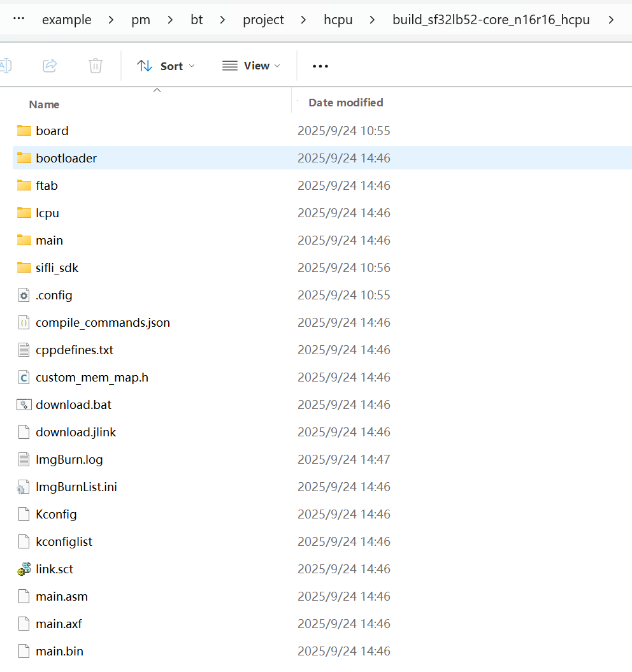Click the breadcrumb ellipsis for hidden folders

19,19
